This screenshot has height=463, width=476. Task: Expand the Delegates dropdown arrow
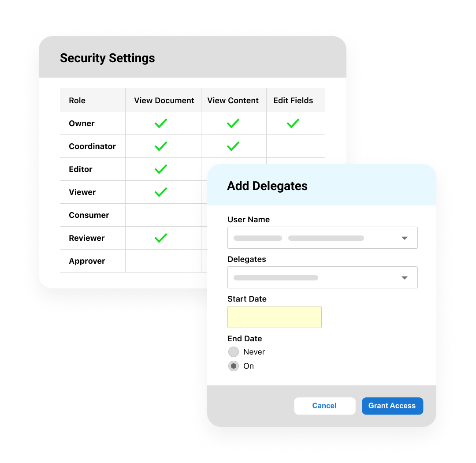point(404,278)
